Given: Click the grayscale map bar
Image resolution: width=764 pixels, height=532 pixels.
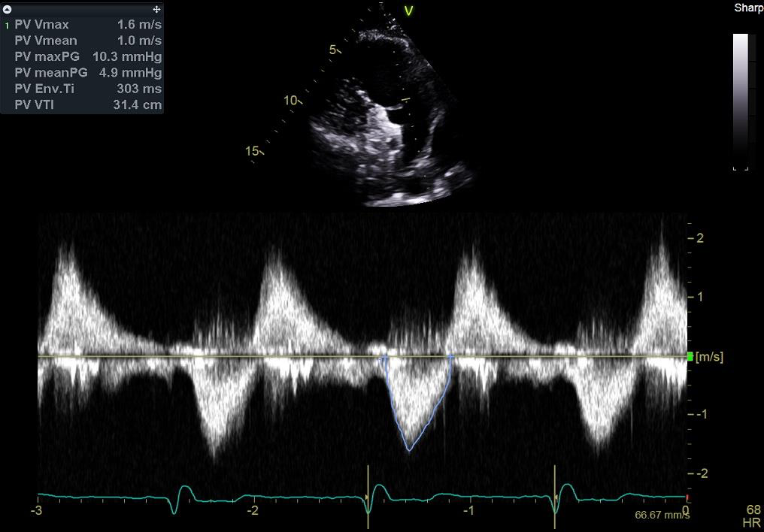Looking at the screenshot, I should (741, 101).
